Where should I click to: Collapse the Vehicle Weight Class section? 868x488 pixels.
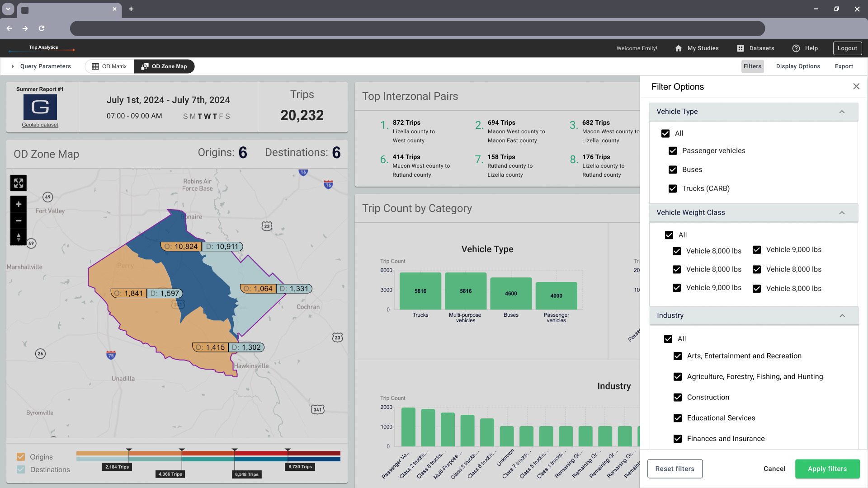[842, 213]
